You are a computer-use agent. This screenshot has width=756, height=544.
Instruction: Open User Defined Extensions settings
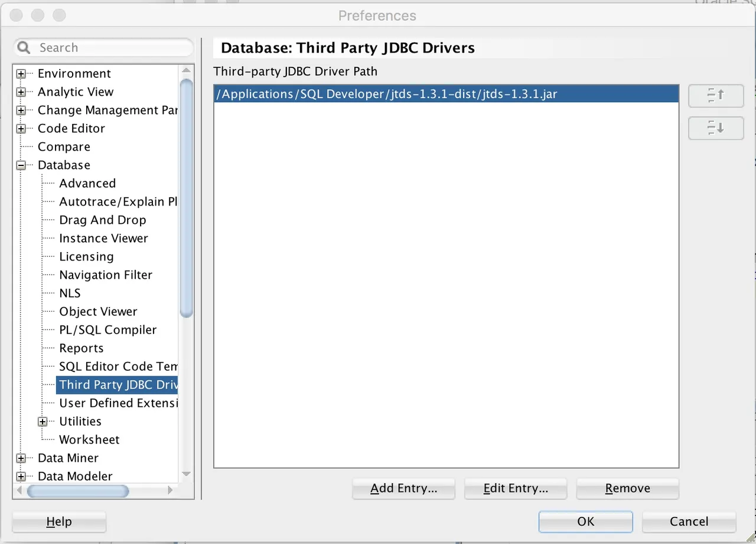pos(118,403)
